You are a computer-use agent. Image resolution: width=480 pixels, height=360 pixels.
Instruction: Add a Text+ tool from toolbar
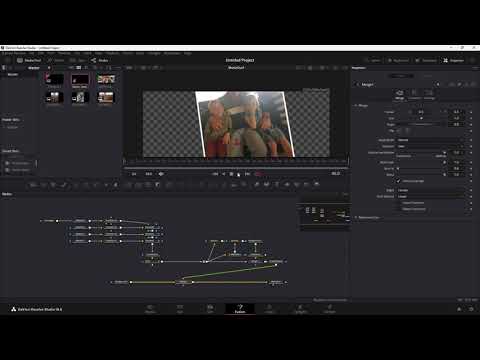(x=53, y=185)
